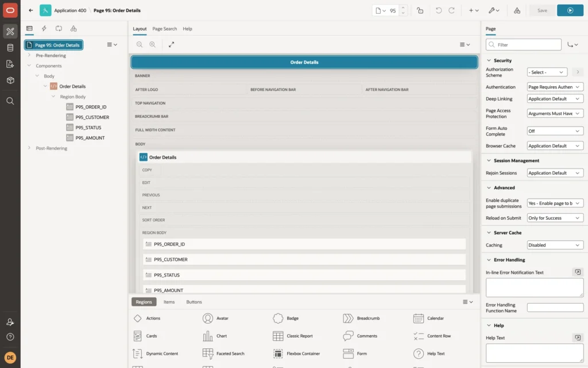
Task: Pick the Calendar region from gallery
Action: coord(428,319)
